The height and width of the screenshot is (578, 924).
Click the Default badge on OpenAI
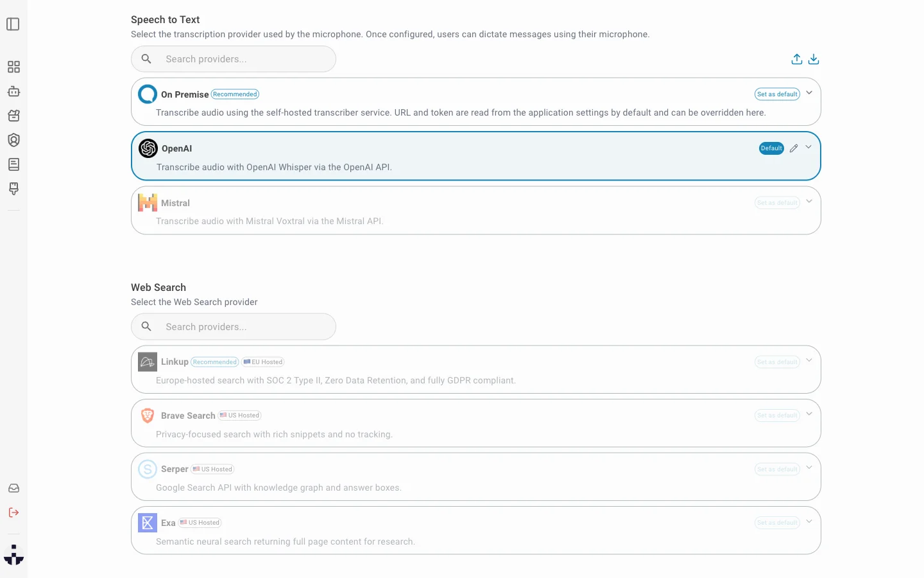click(771, 148)
